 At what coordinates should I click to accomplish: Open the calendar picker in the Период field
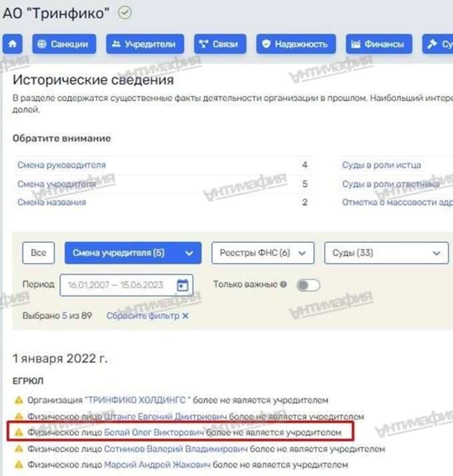[x=183, y=285]
